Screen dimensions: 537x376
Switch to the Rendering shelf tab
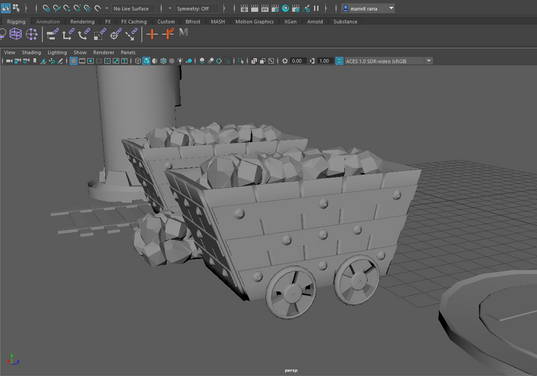82,22
